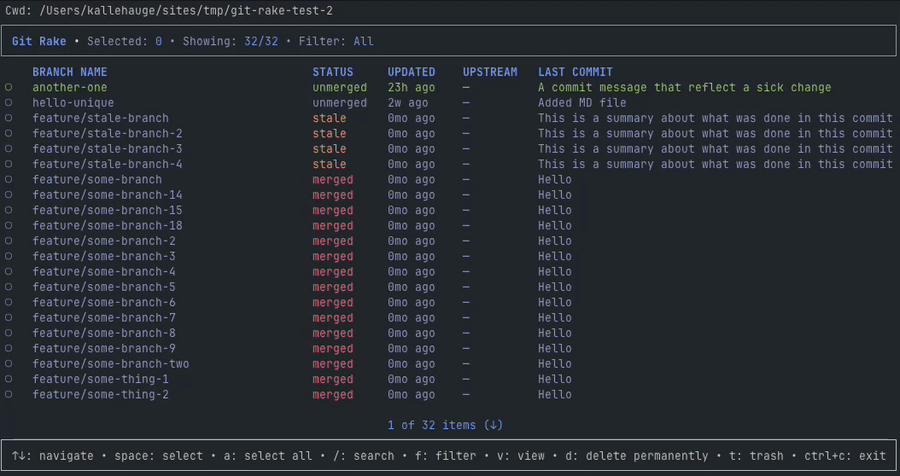Click the 1 of 32 items pager
The height and width of the screenshot is (476, 900).
(x=445, y=425)
